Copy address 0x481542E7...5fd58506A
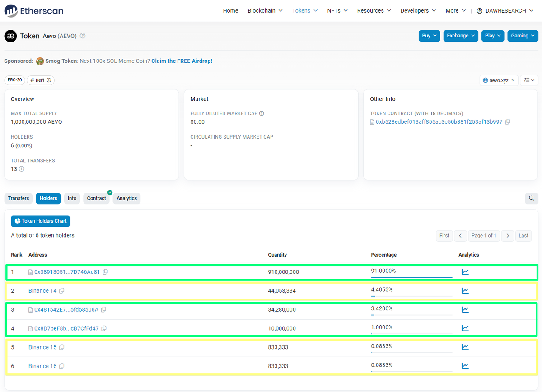This screenshot has height=392, width=542. pos(103,310)
